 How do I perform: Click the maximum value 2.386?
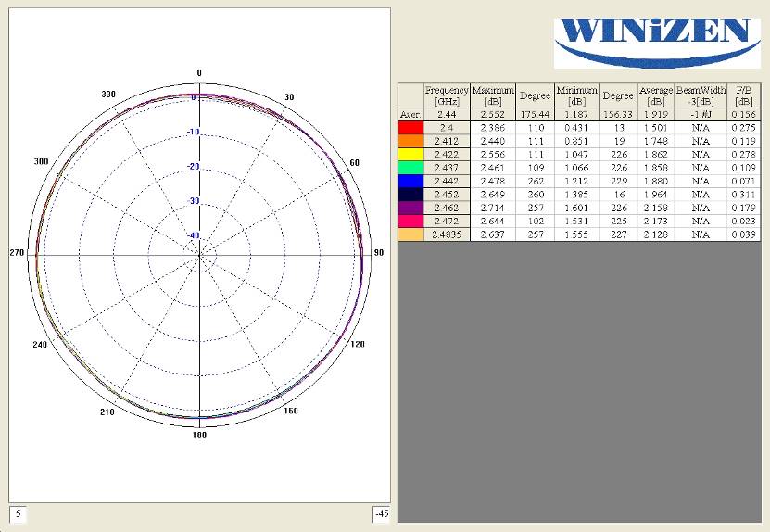coord(493,128)
